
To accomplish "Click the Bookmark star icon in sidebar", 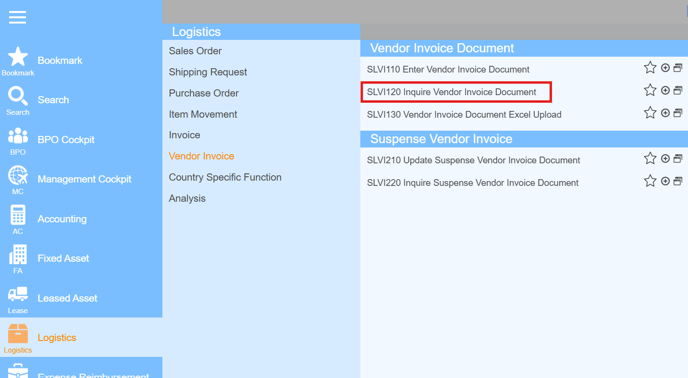I will coord(18,57).
